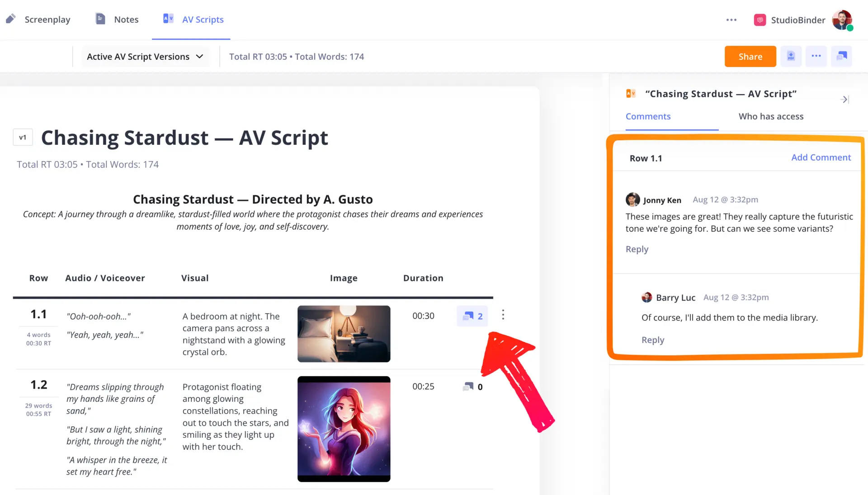Image resolution: width=868 pixels, height=495 pixels.
Task: Click Jonny Ken's avatar
Action: point(633,200)
